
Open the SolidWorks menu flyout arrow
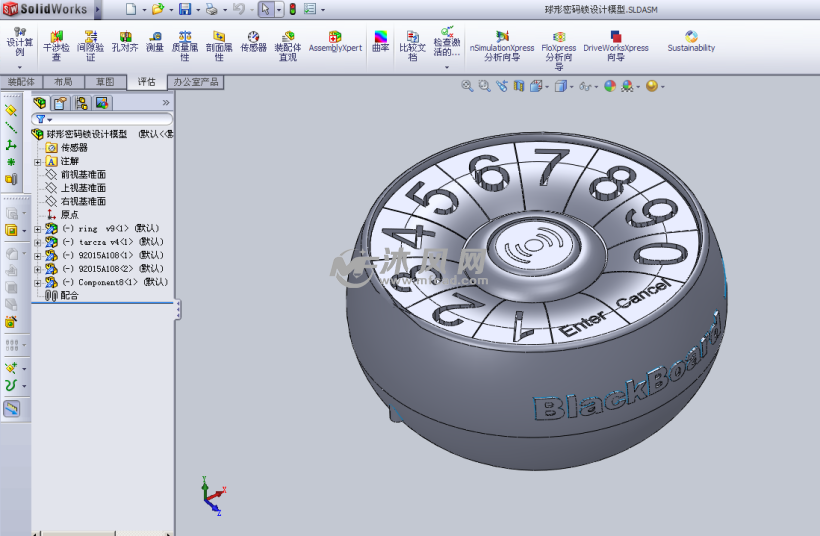[x=97, y=9]
